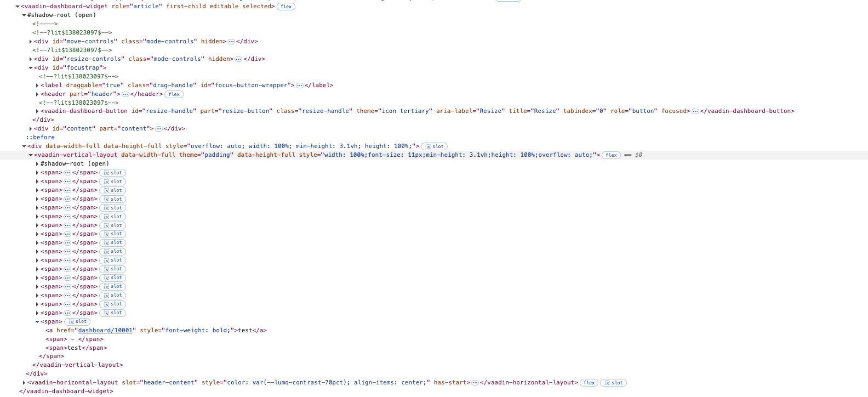This screenshot has height=397, width=868.
Task: Toggle flex badge on vaadin-horizontal-layout row
Action: (589, 383)
